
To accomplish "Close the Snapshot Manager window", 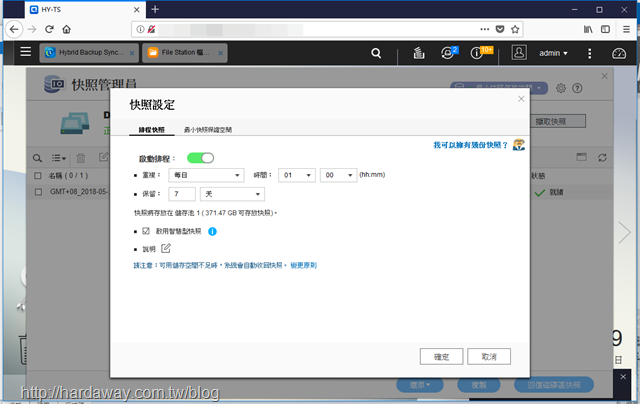I will click(x=604, y=76).
